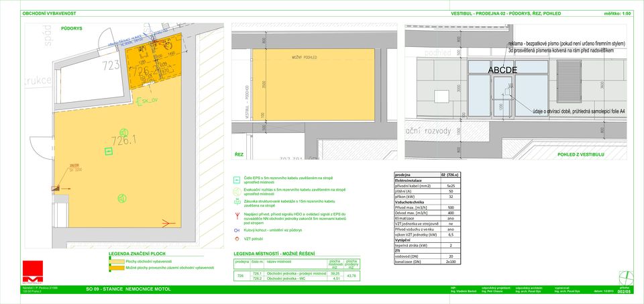The image size is (644, 304).
Task: Click the 'Obchodní jednotka - WC' table row
Action: coord(297,278)
